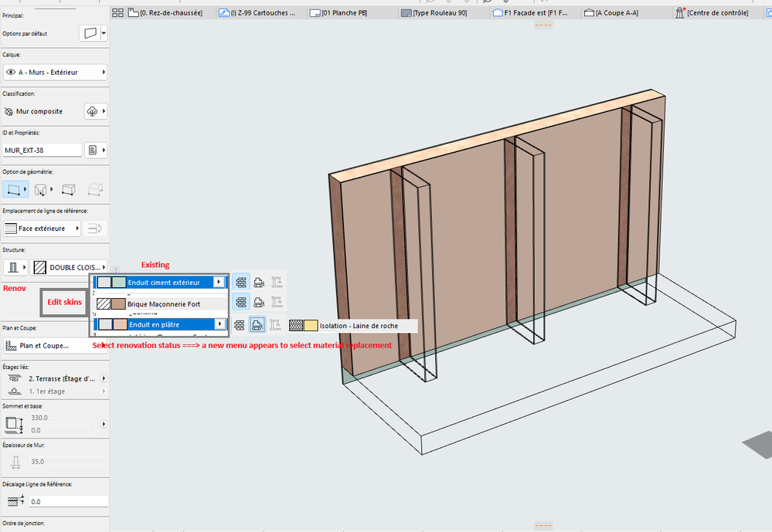Image resolution: width=772 pixels, height=532 pixels.
Task: Click the MUR_EXT-38 ID input field
Action: point(43,150)
